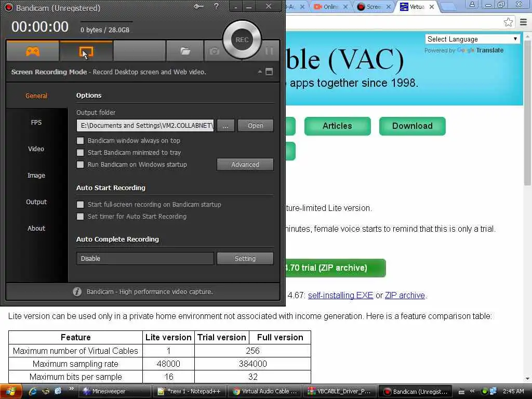Switch to Notepad++ new 1 taskbar button
The height and width of the screenshot is (399, 532).
[189, 391]
